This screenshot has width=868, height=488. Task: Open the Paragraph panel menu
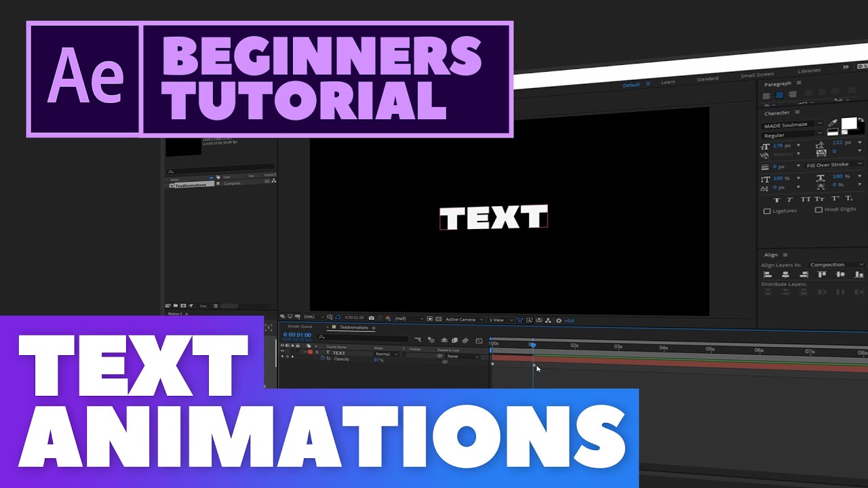pyautogui.click(x=799, y=83)
